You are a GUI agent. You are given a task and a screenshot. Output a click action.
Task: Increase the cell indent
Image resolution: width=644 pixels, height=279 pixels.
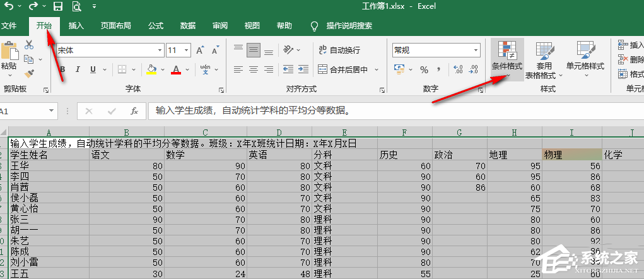[x=303, y=69]
